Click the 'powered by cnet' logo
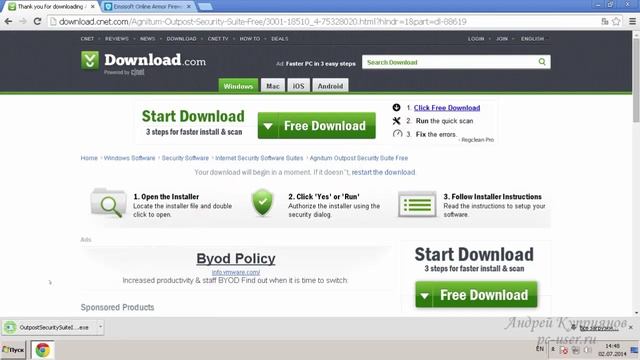Viewport: 640px width, 360px height. point(124,72)
